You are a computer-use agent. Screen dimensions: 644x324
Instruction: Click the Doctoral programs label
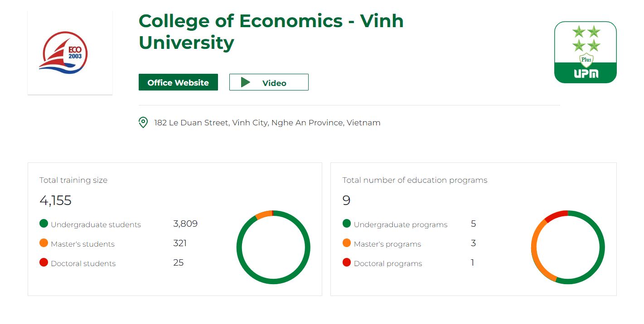pos(388,264)
